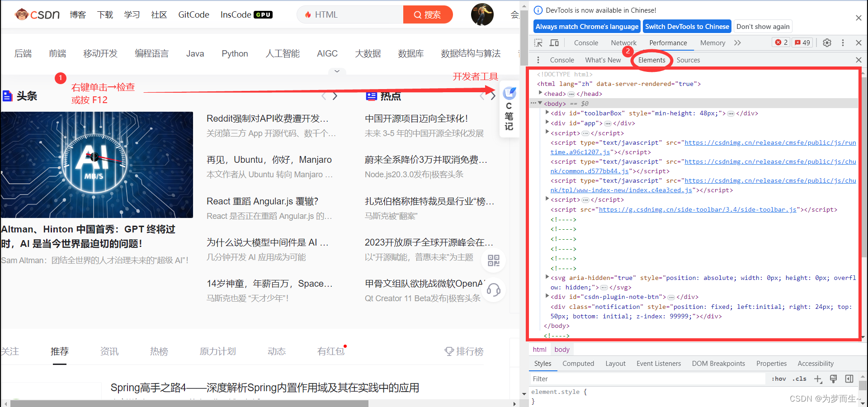Screen dimensions: 868x407
Task: Expand the div id toolbarBox node
Action: [547, 113]
